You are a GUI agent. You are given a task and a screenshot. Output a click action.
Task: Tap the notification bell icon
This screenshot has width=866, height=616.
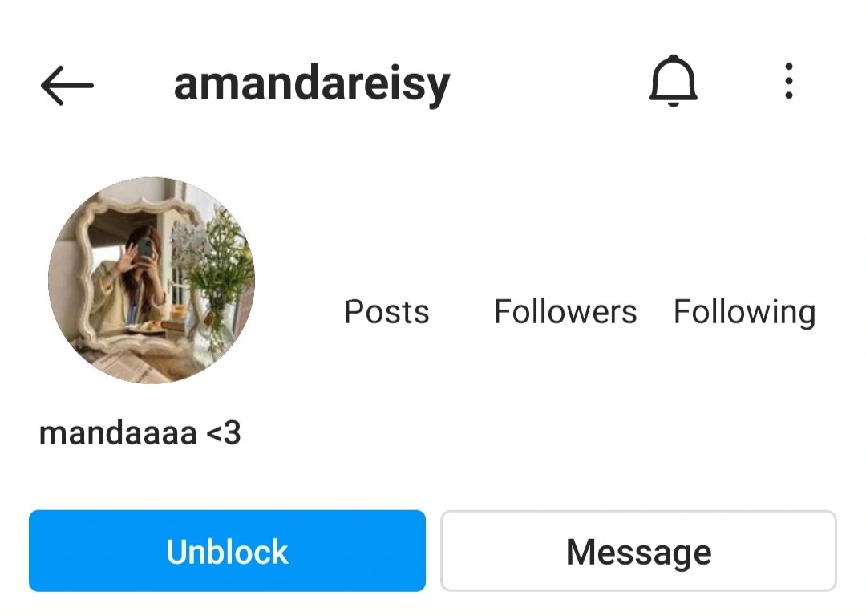tap(673, 81)
